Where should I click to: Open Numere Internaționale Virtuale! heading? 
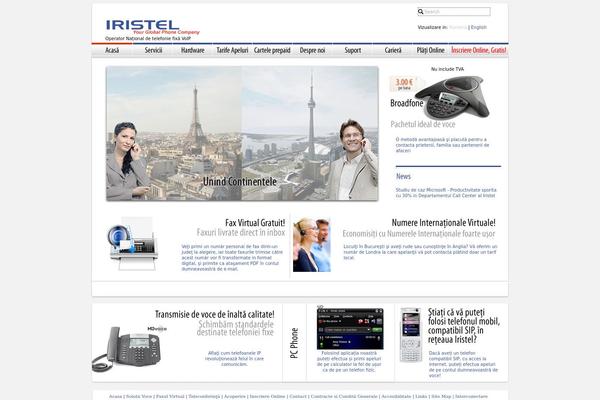443,222
